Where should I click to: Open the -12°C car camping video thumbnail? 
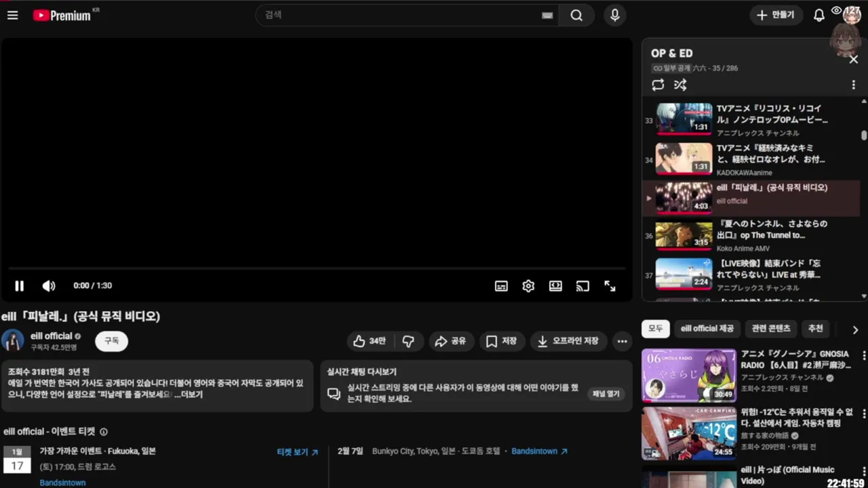click(689, 433)
